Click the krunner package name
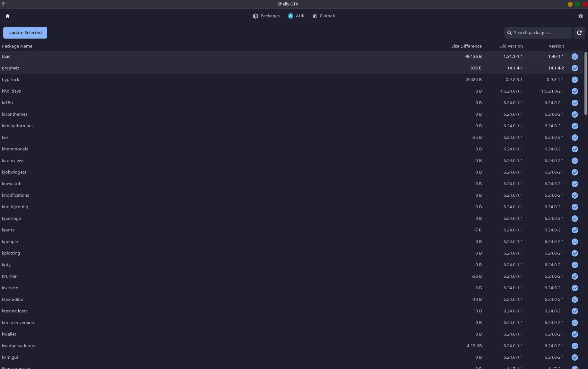The height and width of the screenshot is (369, 588). [10, 276]
